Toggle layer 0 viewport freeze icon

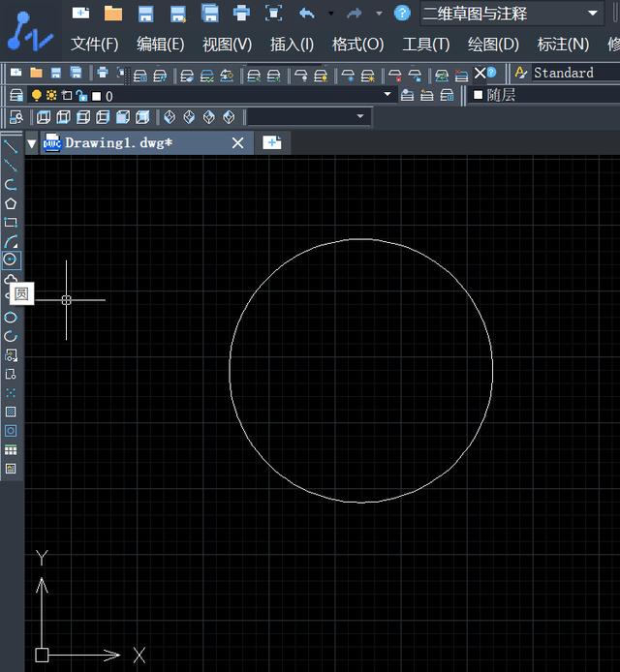67,95
